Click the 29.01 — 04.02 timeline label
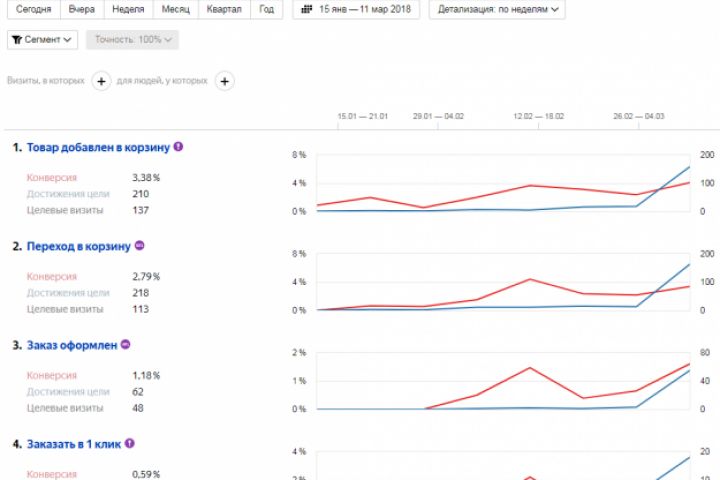720x480 pixels. (x=439, y=116)
